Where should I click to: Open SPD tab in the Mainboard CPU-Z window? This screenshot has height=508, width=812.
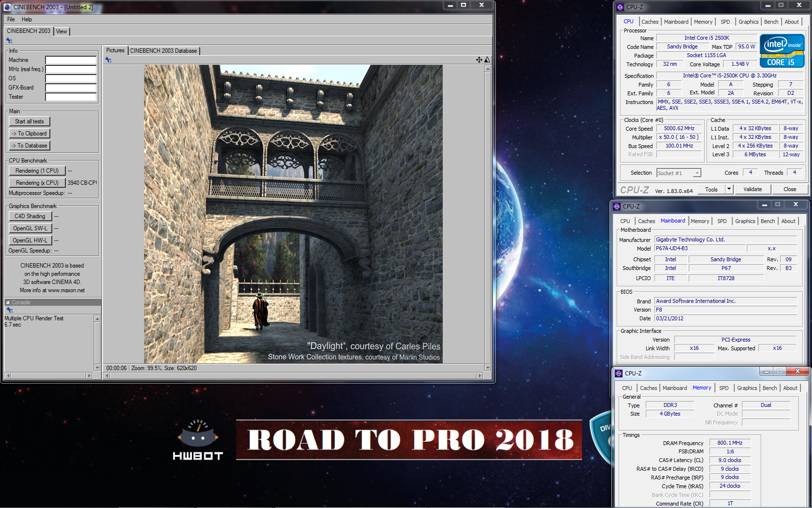point(722,221)
